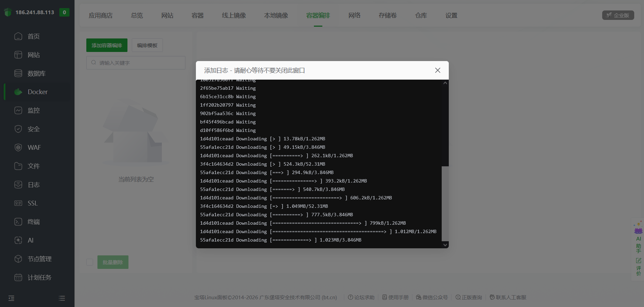The height and width of the screenshot is (307, 644).
Task: Open the 数据库 database icon
Action: coord(18,73)
